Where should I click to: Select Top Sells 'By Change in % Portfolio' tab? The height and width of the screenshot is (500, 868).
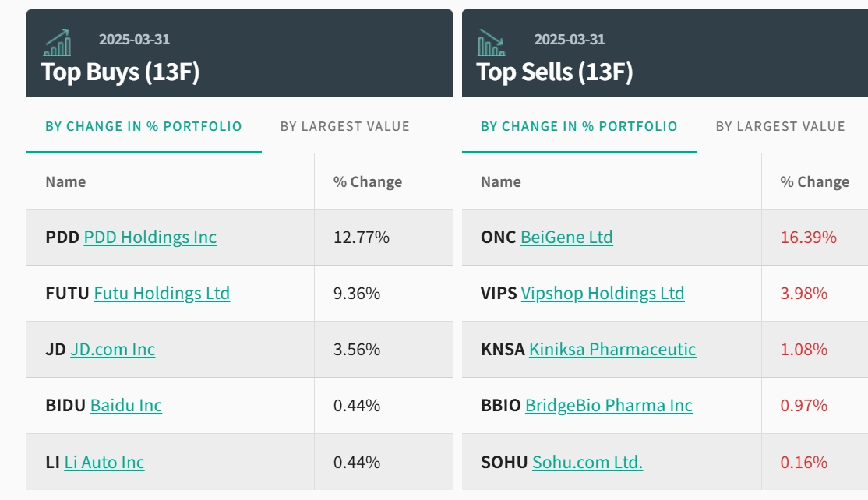(x=579, y=126)
